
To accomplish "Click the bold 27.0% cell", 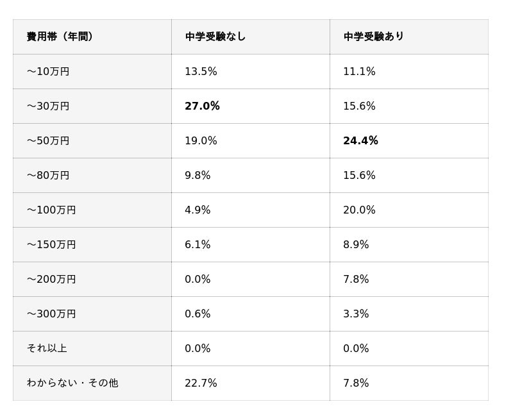I will tap(202, 106).
